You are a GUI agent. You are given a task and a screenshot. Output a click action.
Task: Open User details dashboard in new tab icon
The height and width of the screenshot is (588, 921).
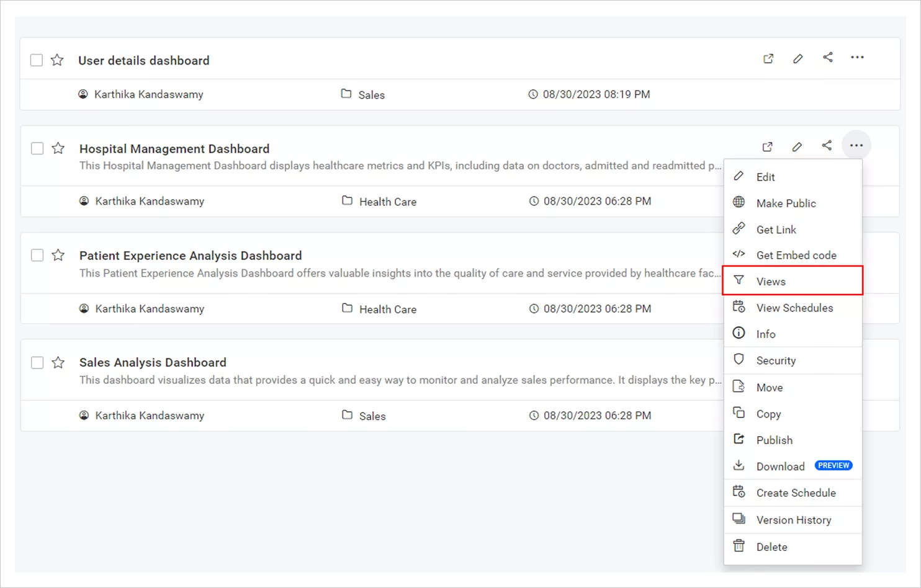(768, 59)
